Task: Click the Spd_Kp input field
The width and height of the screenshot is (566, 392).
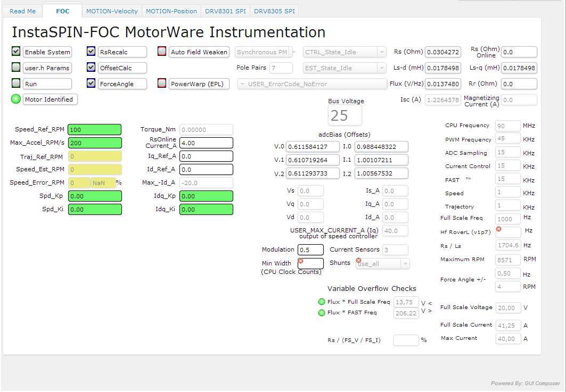Action: pyautogui.click(x=95, y=196)
